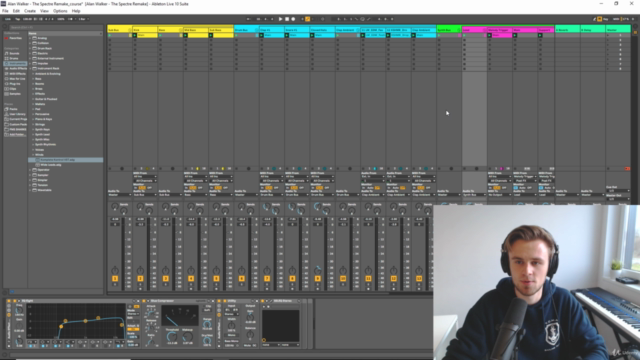Image resolution: width=640 pixels, height=360 pixels.
Task: Toggle track activator 1 for Sub Bus
Action: pyautogui.click(x=115, y=279)
